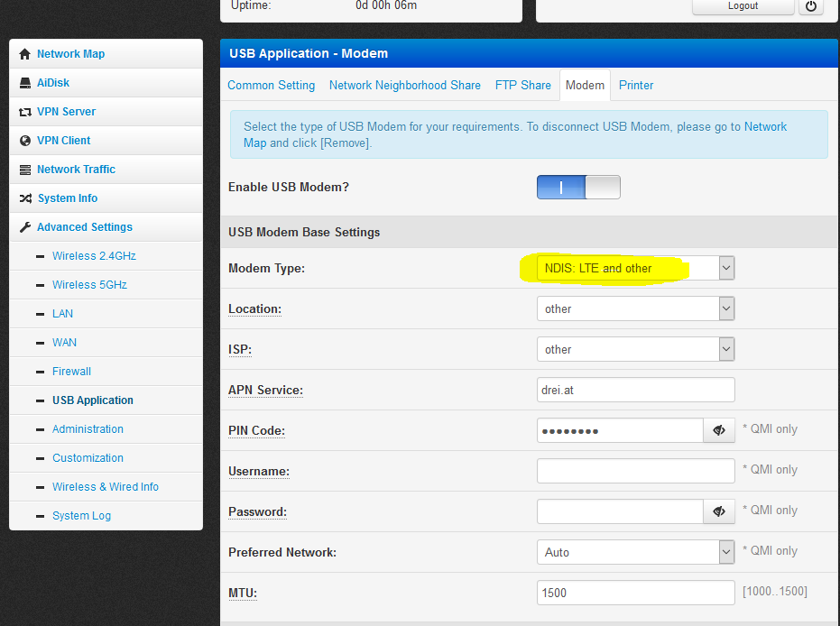Click the Logout button

coord(743,5)
